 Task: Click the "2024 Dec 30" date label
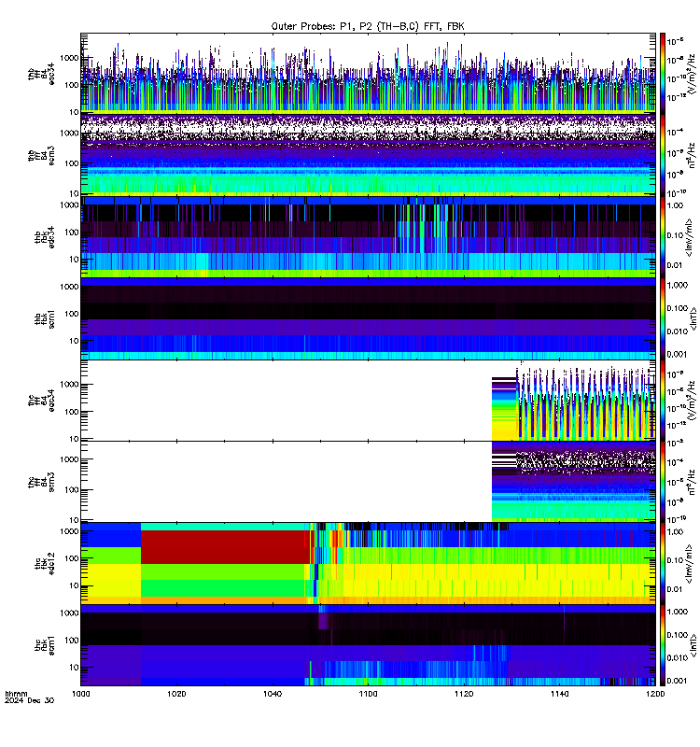click(x=30, y=701)
